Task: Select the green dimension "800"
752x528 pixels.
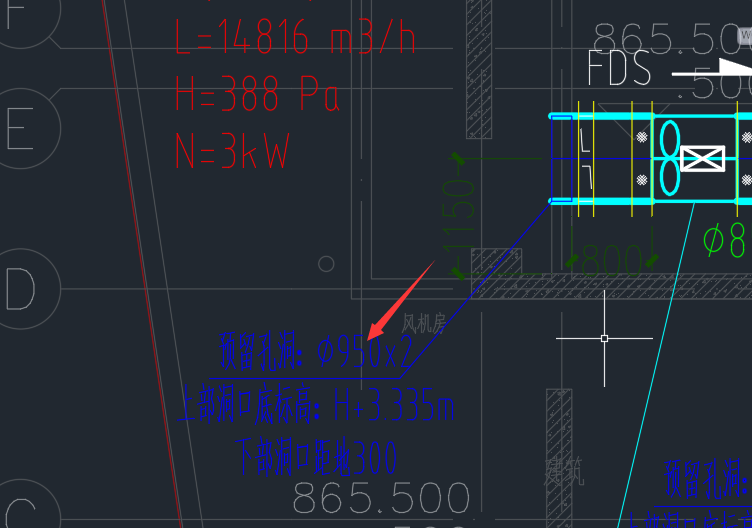Action: click(x=611, y=261)
